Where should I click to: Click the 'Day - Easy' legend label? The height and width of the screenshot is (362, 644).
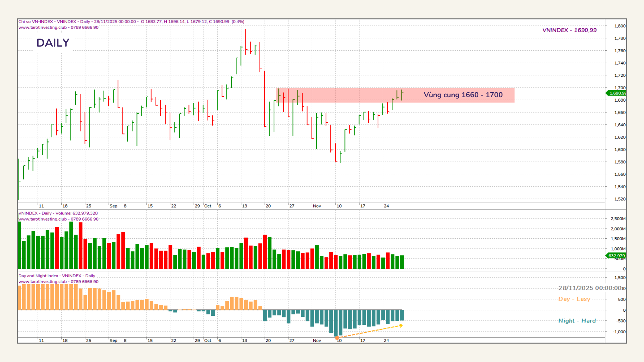point(574,299)
